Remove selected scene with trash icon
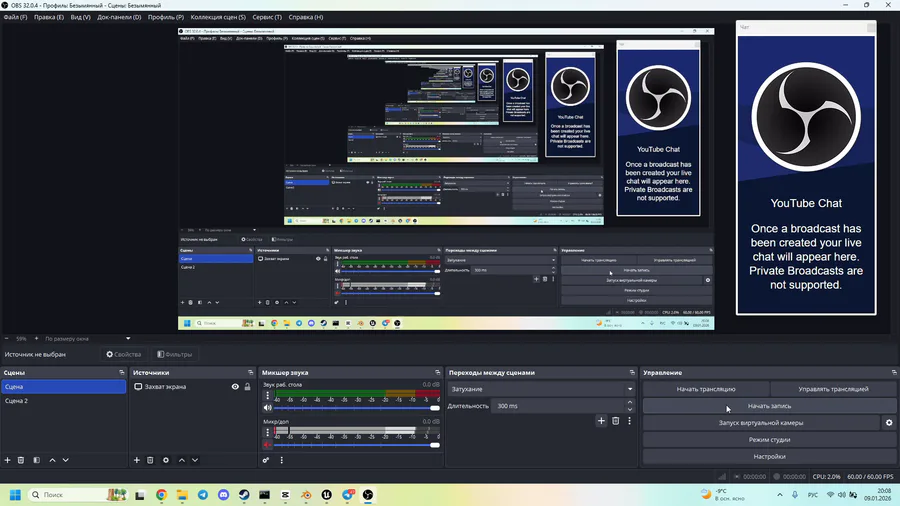 21,460
